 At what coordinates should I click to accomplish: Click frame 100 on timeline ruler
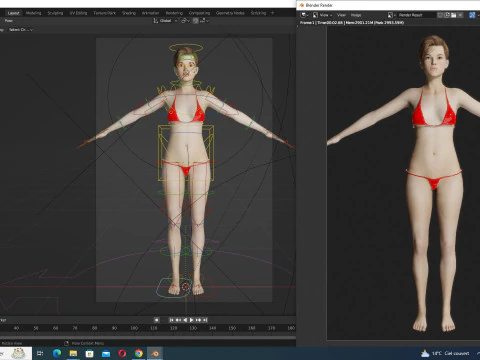click(x=134, y=328)
